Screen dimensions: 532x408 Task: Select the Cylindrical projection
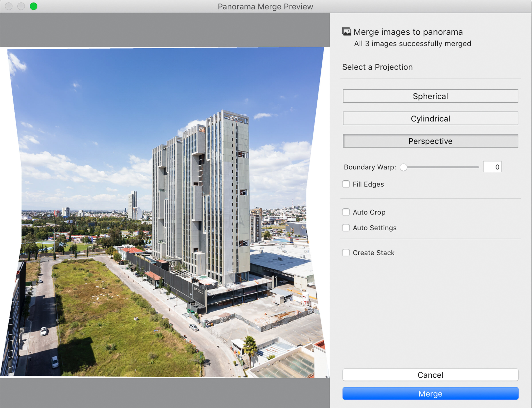(431, 118)
